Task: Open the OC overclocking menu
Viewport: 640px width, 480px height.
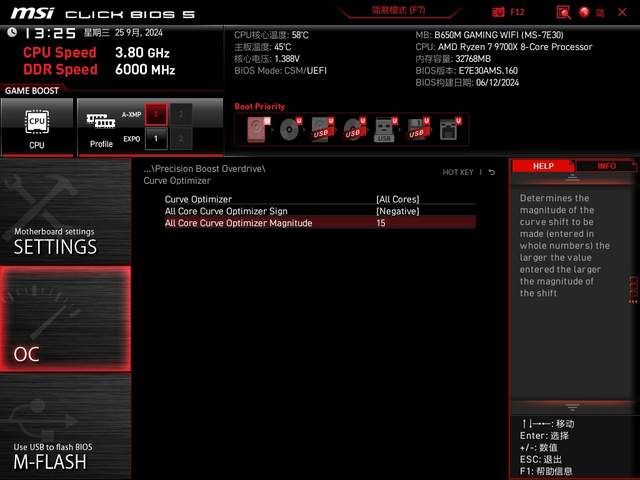Action: [x=65, y=319]
